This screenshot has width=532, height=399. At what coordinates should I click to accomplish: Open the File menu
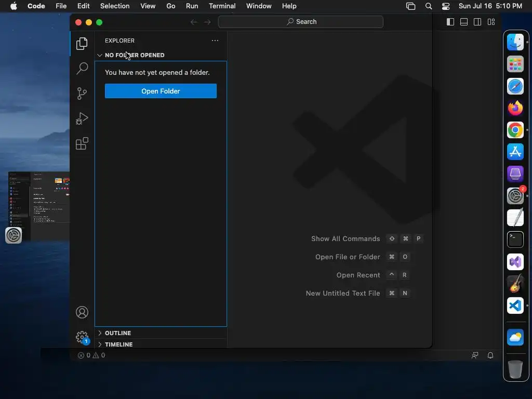pyautogui.click(x=61, y=6)
